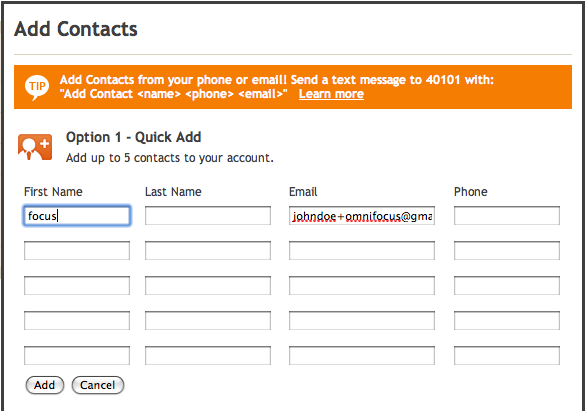This screenshot has width=585, height=411.
Task: Select the third row First Name field
Action: point(77,285)
